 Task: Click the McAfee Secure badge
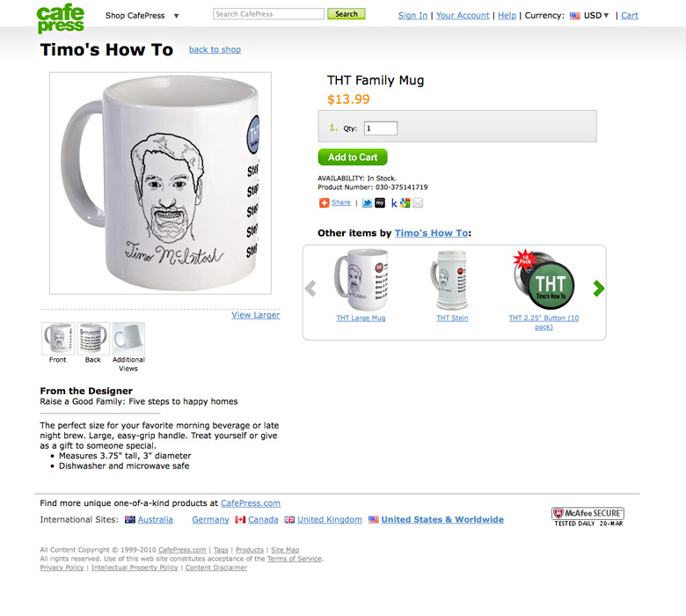pos(588,517)
